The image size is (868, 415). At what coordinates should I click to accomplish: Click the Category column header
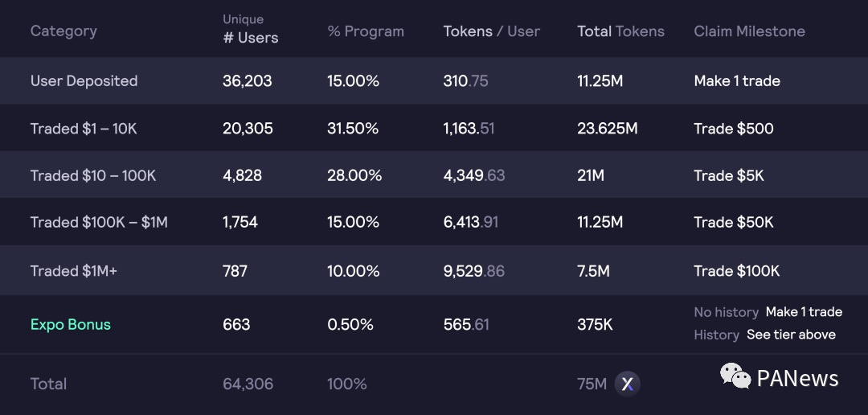[63, 31]
